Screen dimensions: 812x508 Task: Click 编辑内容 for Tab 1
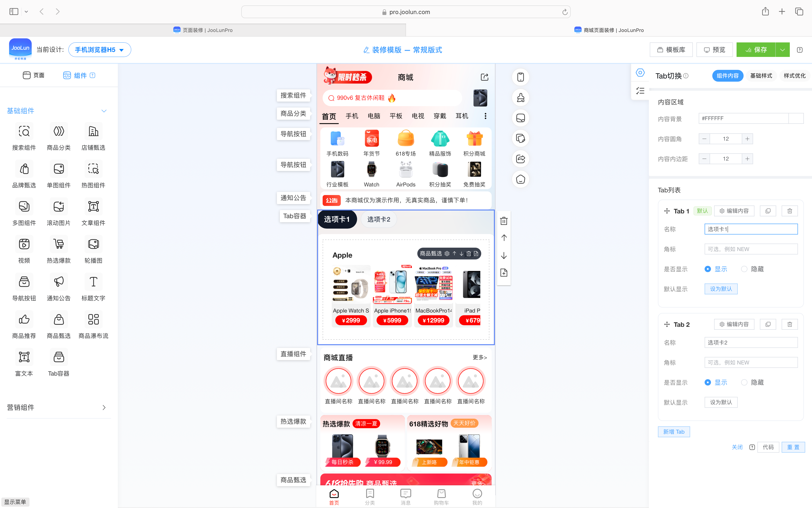pos(734,211)
